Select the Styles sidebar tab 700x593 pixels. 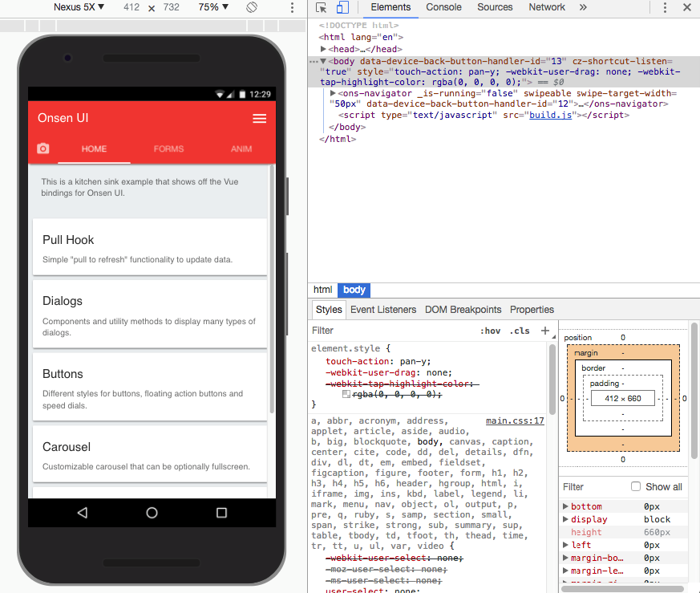[x=329, y=310]
